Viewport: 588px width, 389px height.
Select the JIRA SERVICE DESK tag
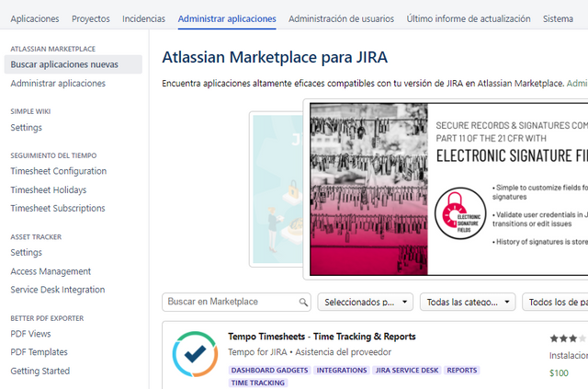407,371
